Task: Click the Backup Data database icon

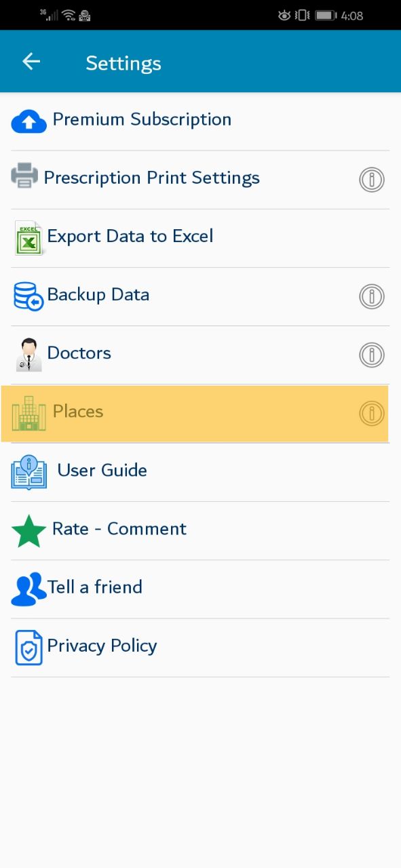Action: [28, 296]
